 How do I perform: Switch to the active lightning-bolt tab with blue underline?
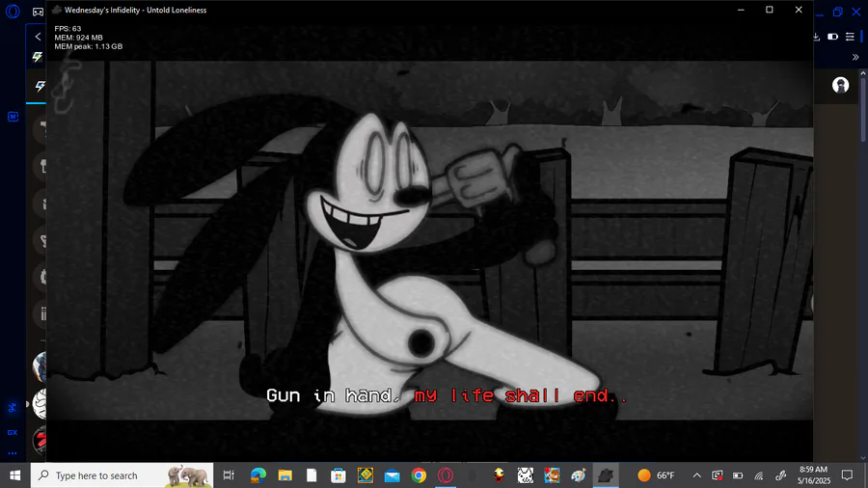point(40,86)
